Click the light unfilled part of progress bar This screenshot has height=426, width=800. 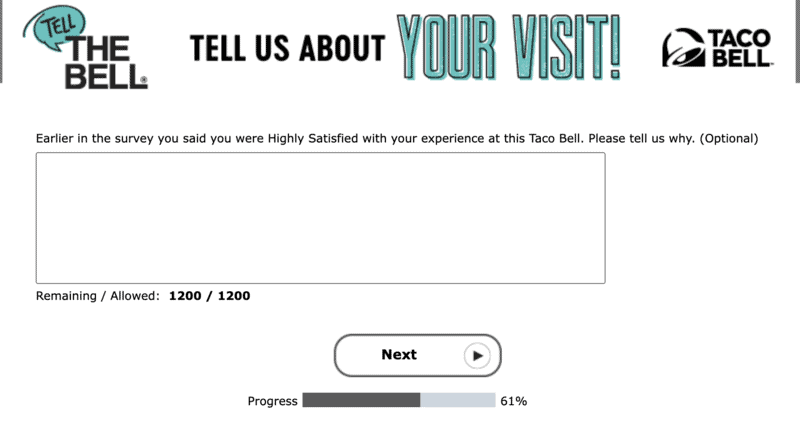(457, 401)
